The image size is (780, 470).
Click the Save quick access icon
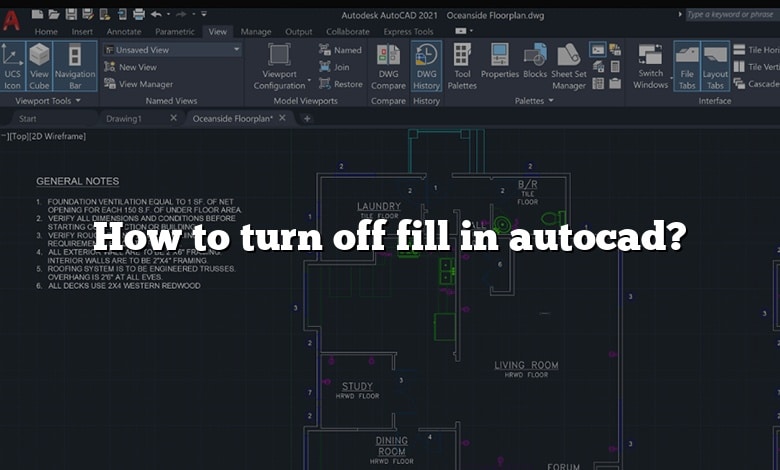tap(71, 14)
